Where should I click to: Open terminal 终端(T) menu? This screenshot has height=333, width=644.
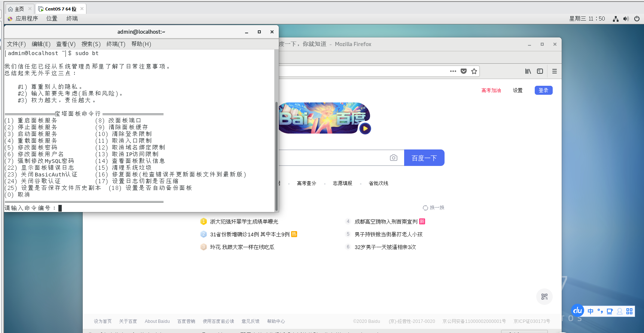click(116, 44)
